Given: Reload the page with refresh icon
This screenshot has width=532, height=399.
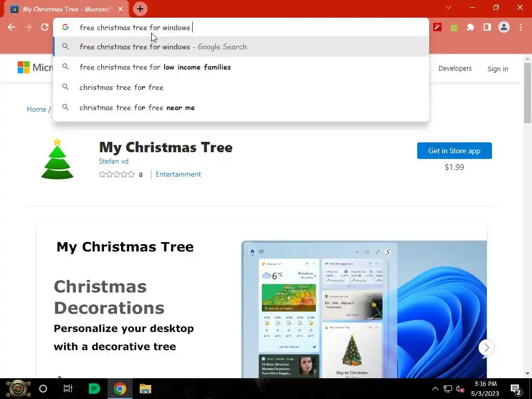Looking at the screenshot, I should point(45,27).
